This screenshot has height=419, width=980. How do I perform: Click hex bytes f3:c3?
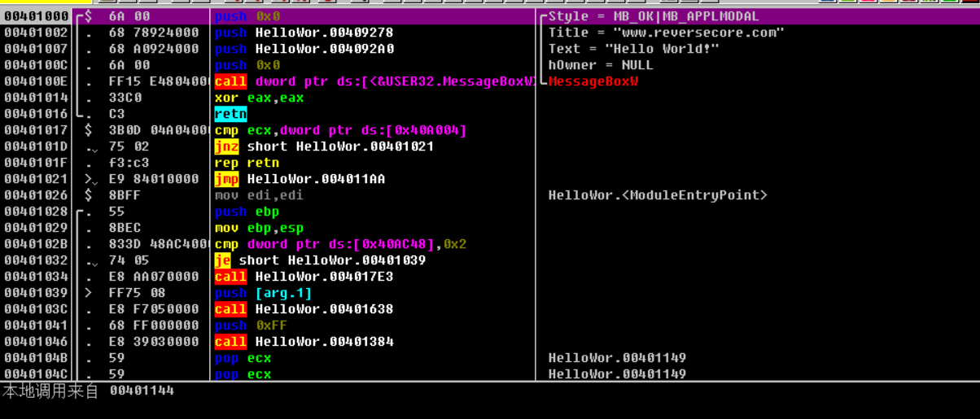point(129,163)
